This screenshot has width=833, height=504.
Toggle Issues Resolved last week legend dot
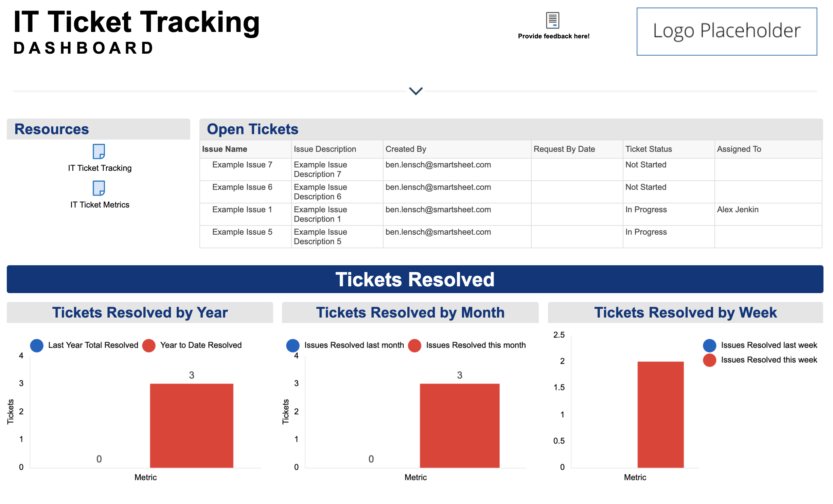point(709,345)
